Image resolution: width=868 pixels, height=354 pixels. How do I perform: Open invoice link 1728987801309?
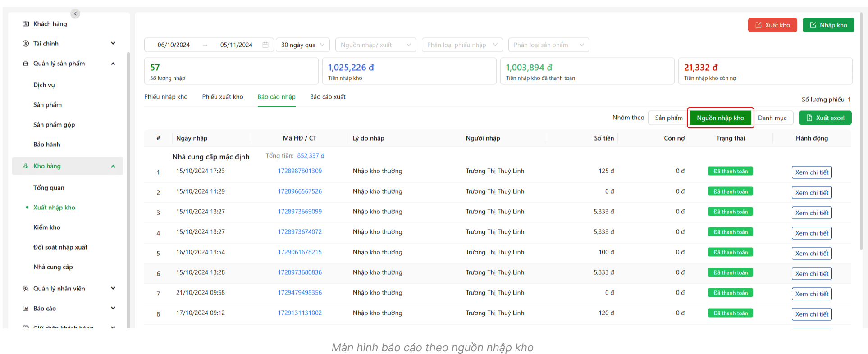pyautogui.click(x=300, y=171)
